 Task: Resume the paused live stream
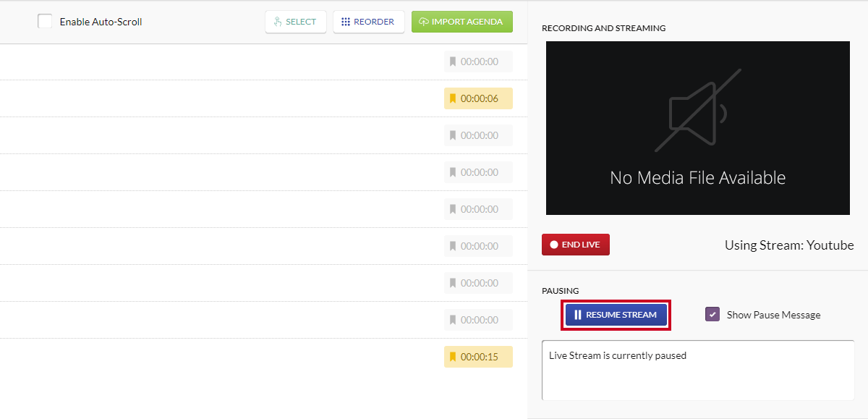(x=616, y=315)
